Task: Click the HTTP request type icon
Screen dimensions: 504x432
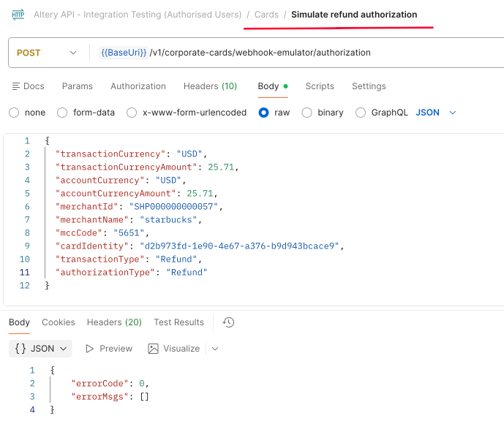Action: 18,15
